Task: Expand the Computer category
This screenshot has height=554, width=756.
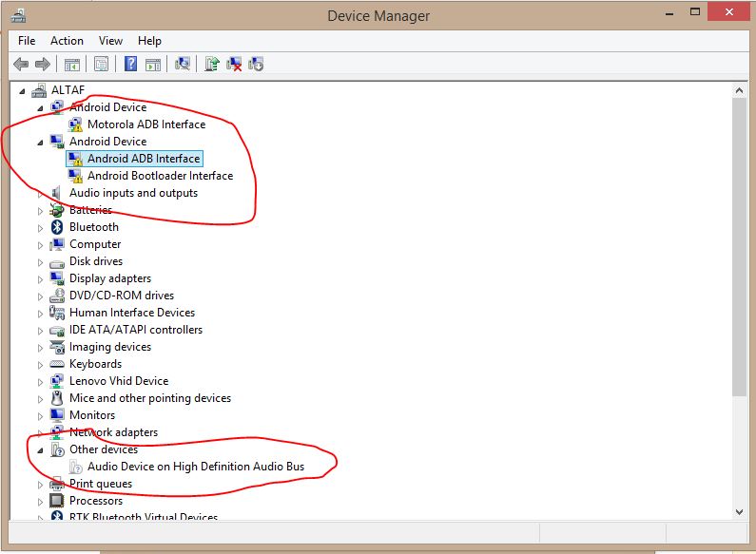Action: click(41, 245)
